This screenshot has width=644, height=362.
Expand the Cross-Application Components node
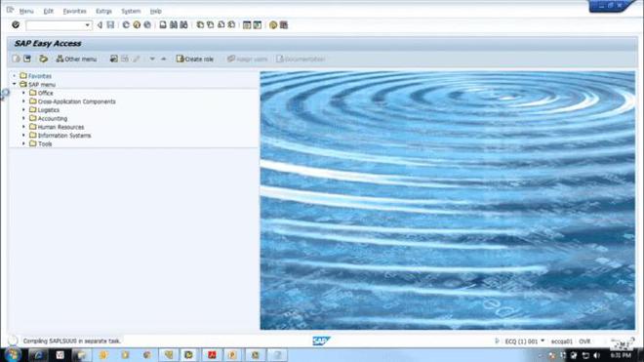[23, 101]
